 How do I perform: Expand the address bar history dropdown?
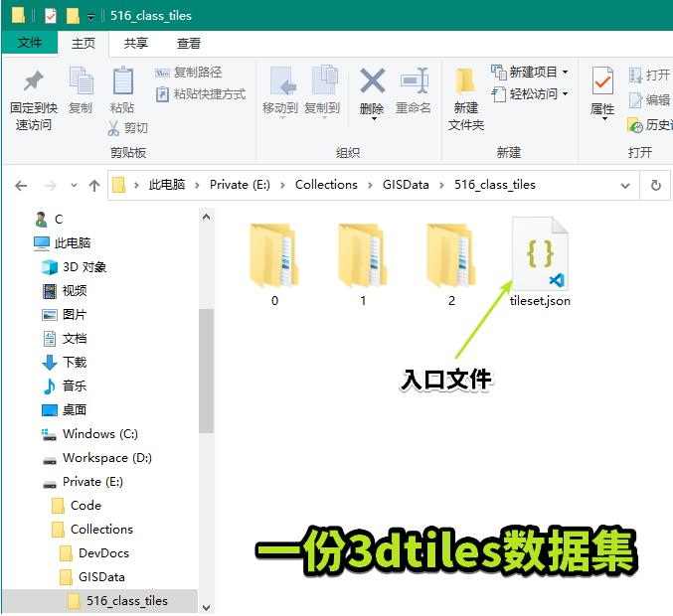point(625,185)
